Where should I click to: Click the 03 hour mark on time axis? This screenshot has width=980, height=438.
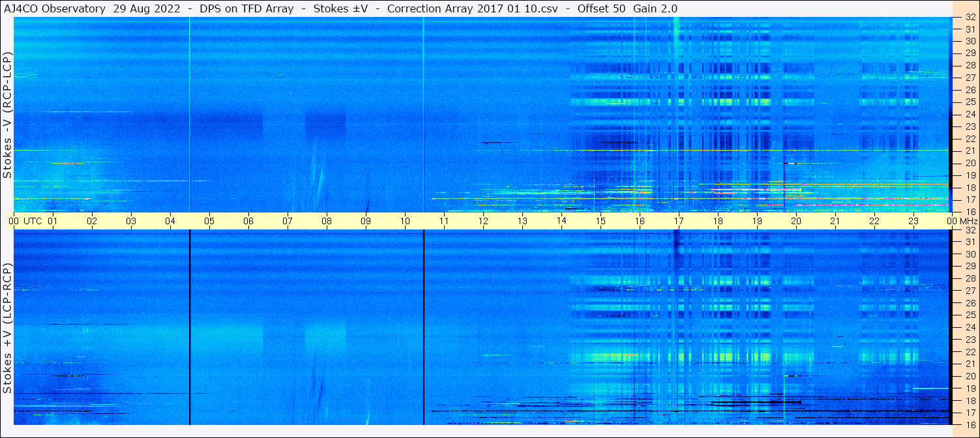pyautogui.click(x=131, y=221)
